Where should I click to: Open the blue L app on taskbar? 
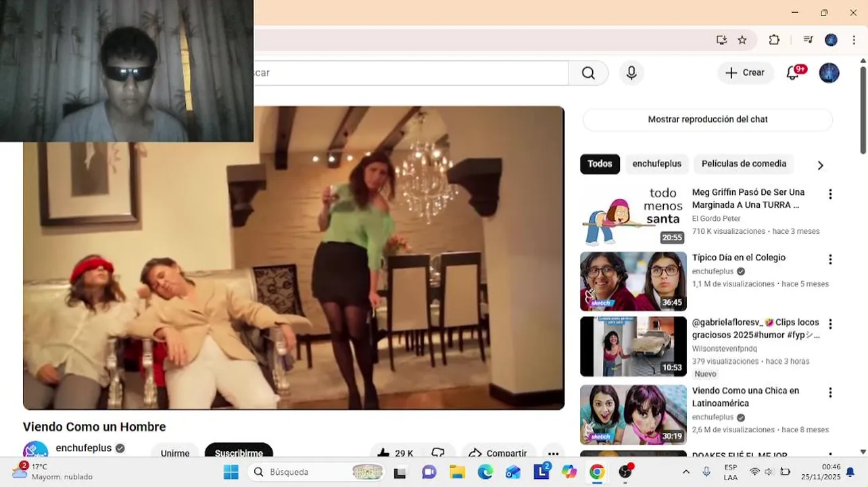[541, 471]
